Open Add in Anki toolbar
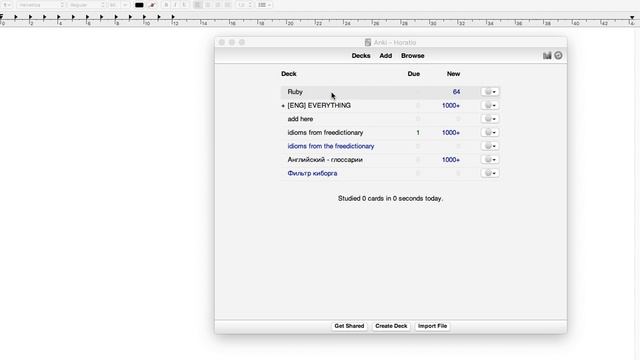This screenshot has height=360, width=640. (386, 56)
